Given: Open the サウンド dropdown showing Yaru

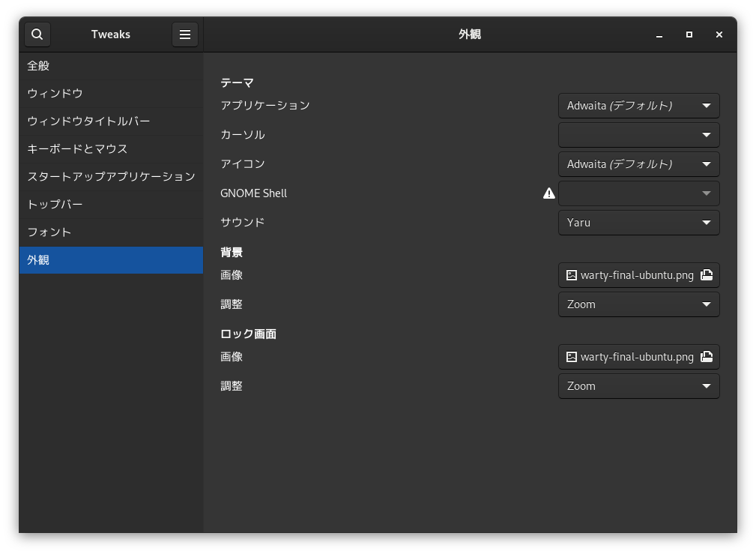Looking at the screenshot, I should tap(638, 223).
